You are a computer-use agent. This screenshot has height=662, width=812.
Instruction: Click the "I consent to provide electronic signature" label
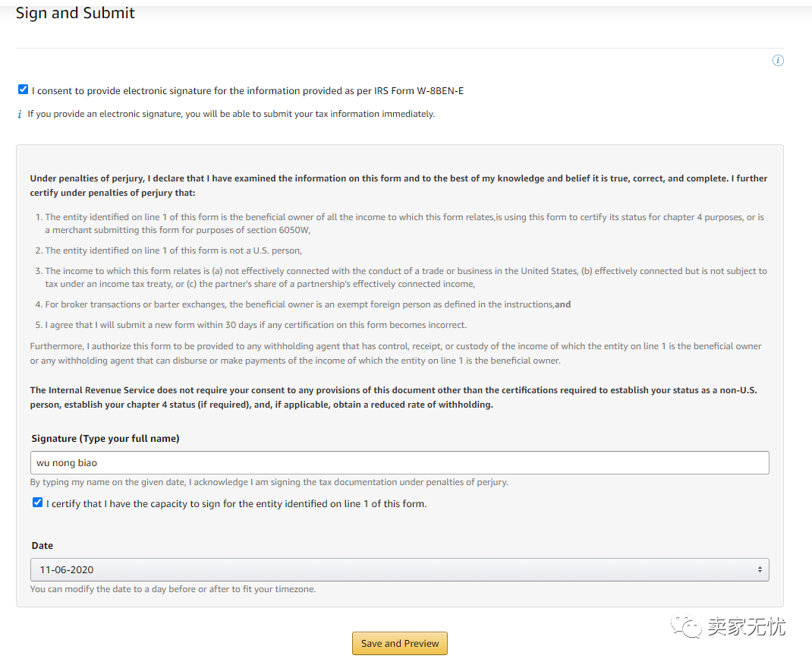click(247, 91)
